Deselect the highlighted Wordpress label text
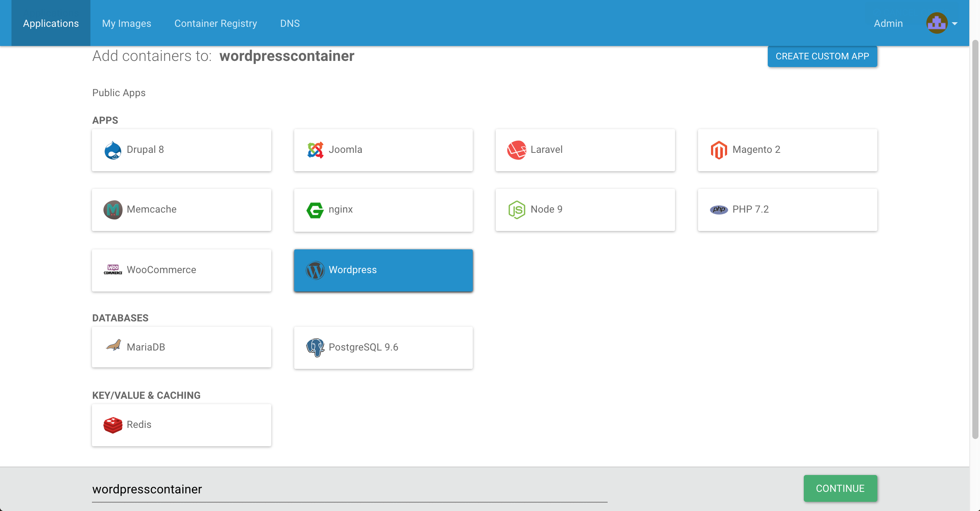This screenshot has width=980, height=511. [x=352, y=270]
